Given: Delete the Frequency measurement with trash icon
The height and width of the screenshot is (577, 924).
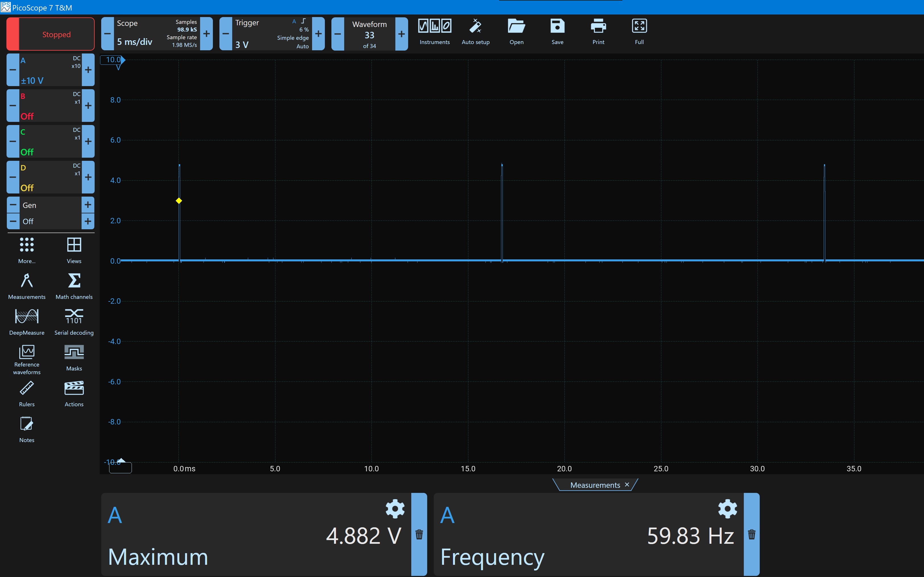Looking at the screenshot, I should tap(751, 534).
